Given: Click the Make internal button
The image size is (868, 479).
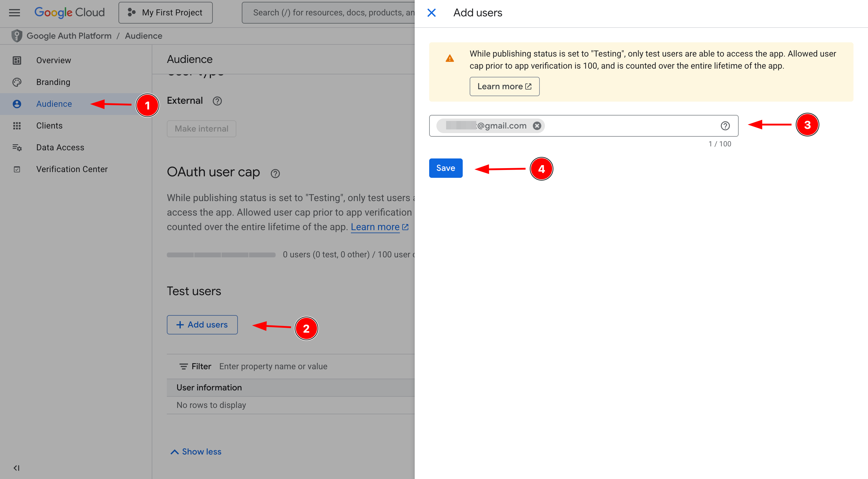Looking at the screenshot, I should 202,129.
